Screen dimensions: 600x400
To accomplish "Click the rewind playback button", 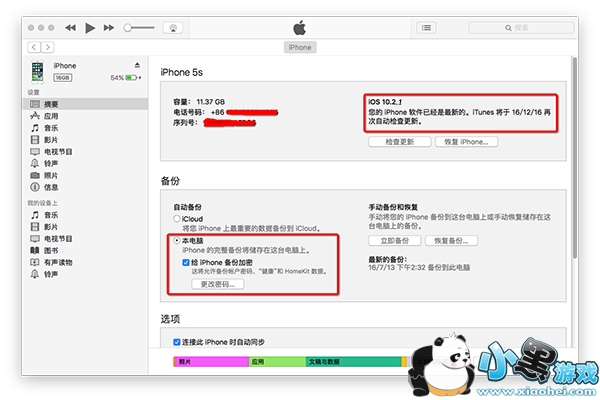I will [70, 28].
